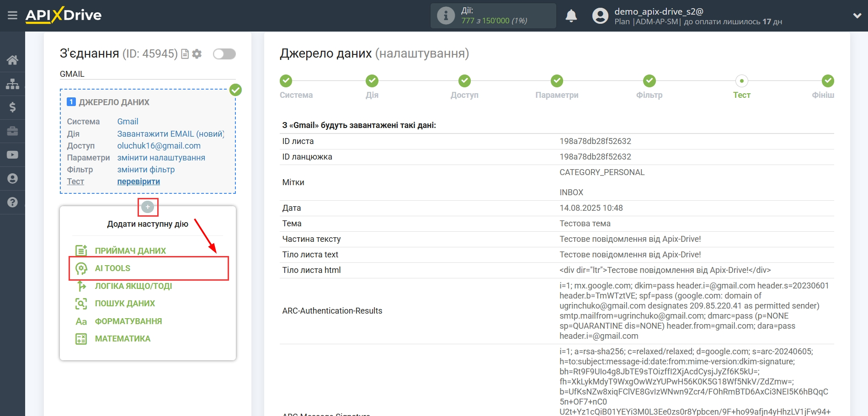This screenshot has width=868, height=416.
Task: Click the date value 14.08.2025 10:48
Action: (591, 208)
